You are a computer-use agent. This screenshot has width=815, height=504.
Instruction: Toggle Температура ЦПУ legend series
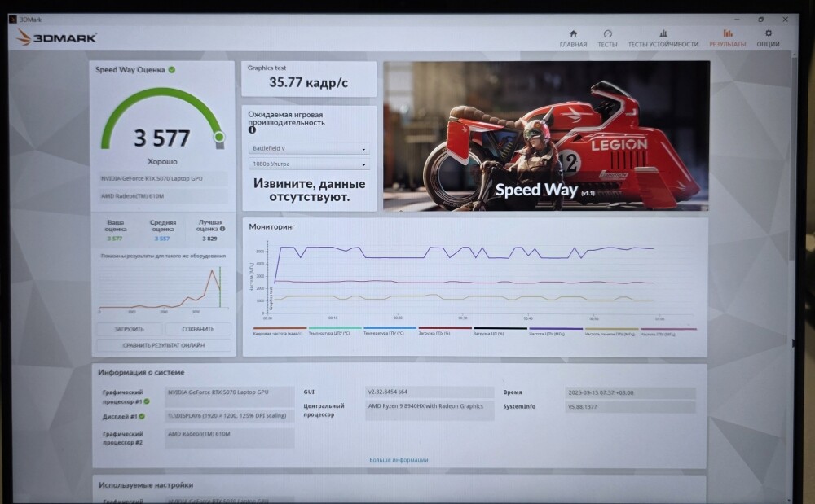(334, 331)
